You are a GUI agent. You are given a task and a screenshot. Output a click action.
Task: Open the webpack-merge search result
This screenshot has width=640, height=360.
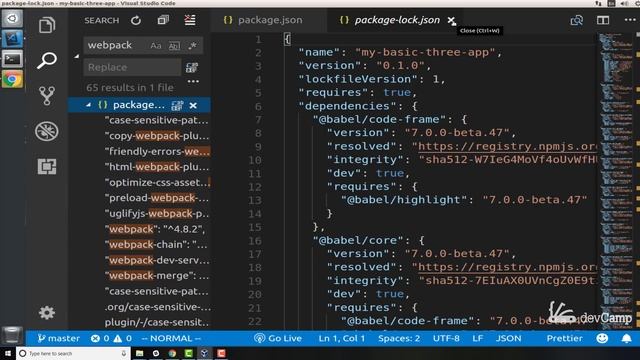click(157, 276)
